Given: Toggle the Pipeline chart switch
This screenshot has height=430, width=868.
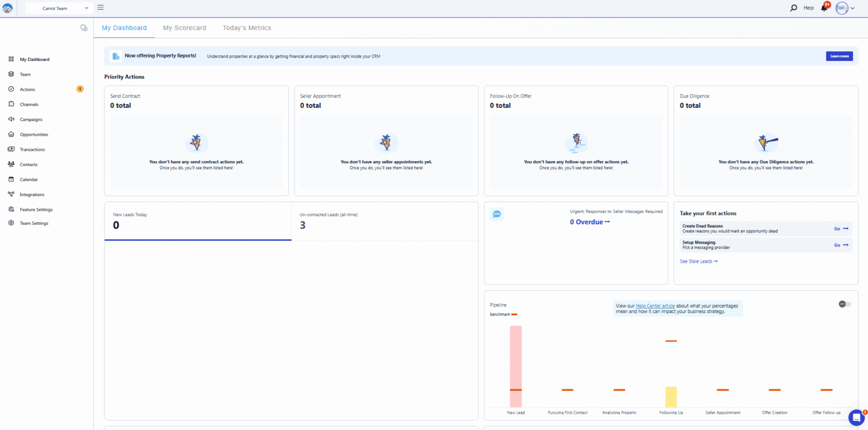Looking at the screenshot, I should click(844, 304).
